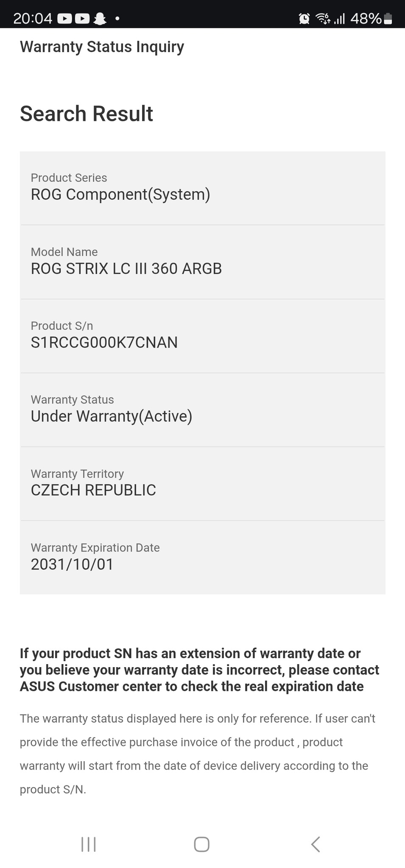The width and height of the screenshot is (405, 868).
Task: Tap the alarm clock status icon
Action: coord(304,19)
